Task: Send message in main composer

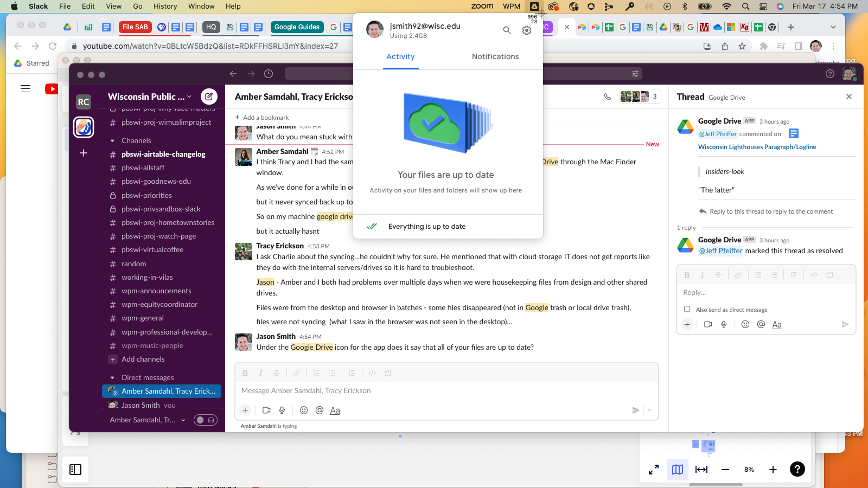Action: pos(636,410)
